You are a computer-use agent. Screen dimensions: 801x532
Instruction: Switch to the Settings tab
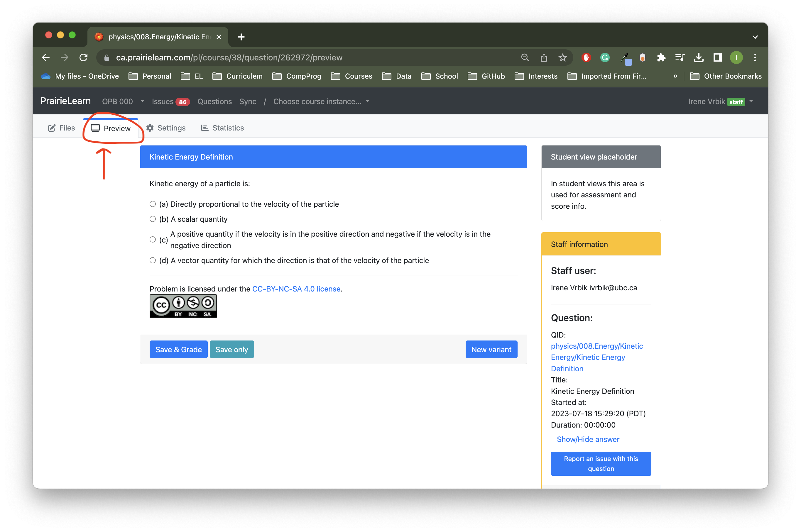tap(166, 128)
